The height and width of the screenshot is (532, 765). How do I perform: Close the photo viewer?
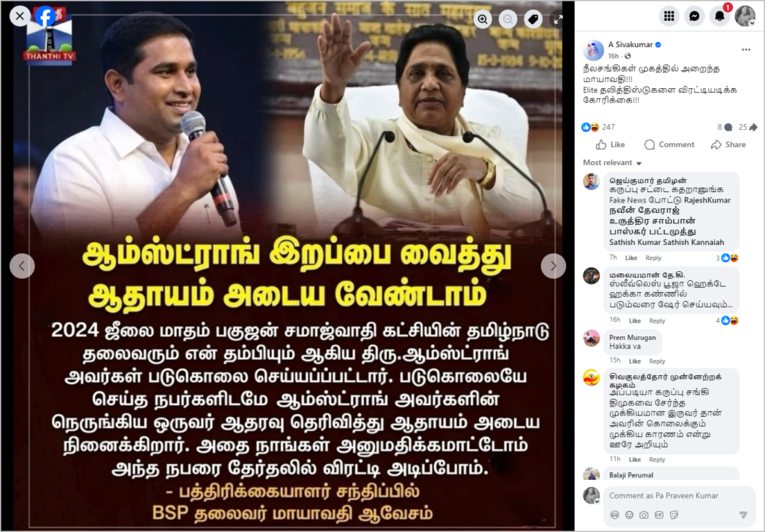[x=20, y=16]
